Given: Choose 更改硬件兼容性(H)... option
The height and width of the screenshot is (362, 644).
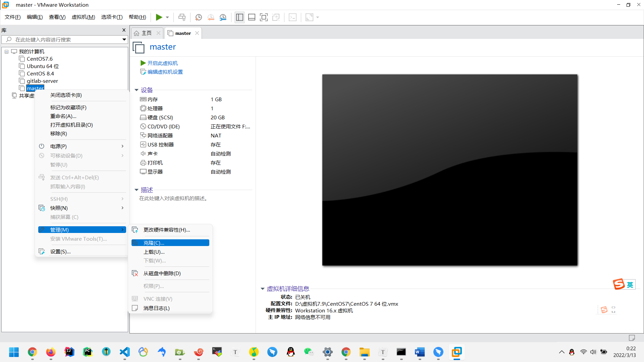Looking at the screenshot, I should (x=170, y=230).
